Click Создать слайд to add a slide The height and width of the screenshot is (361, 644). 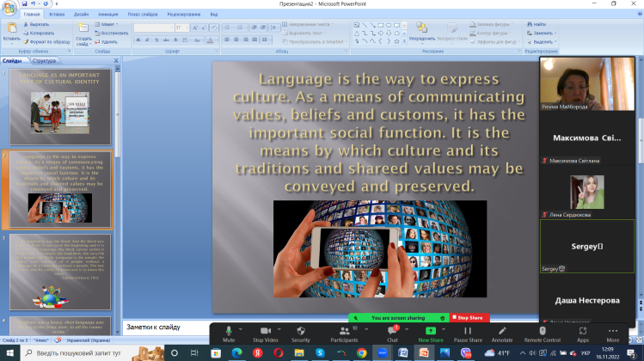83,34
